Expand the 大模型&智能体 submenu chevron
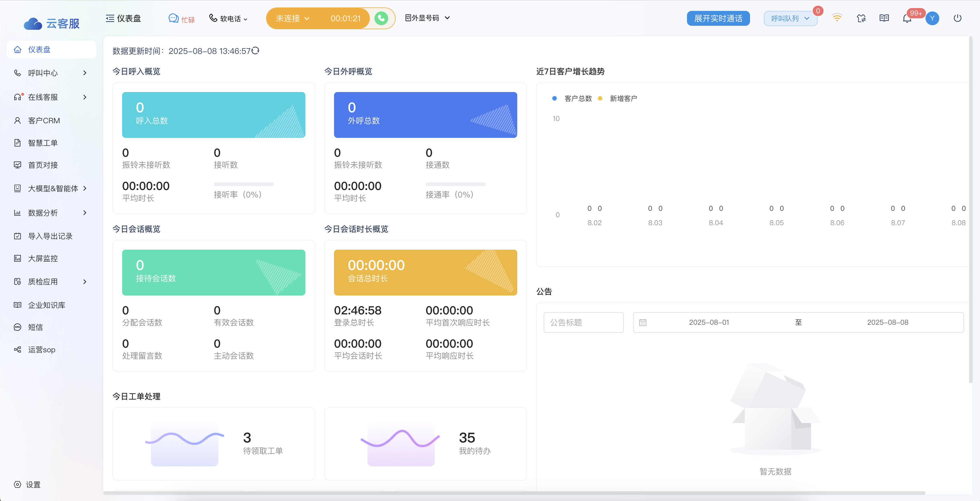The width and height of the screenshot is (980, 501). pyautogui.click(x=85, y=188)
